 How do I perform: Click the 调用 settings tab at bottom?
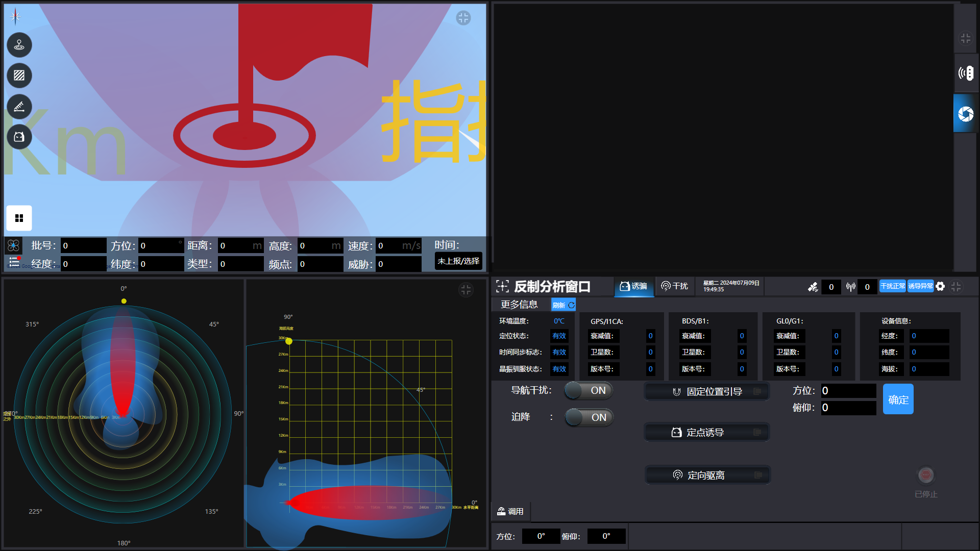click(x=513, y=512)
